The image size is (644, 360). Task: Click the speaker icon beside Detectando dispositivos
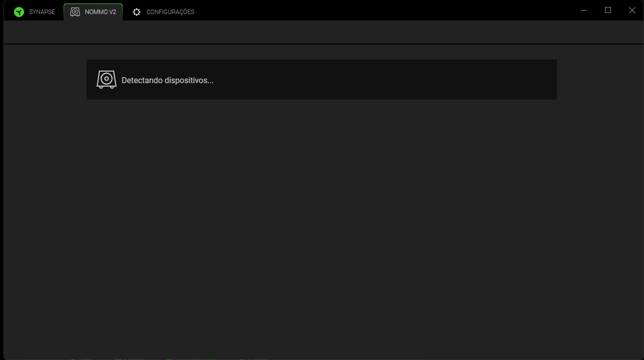click(107, 80)
